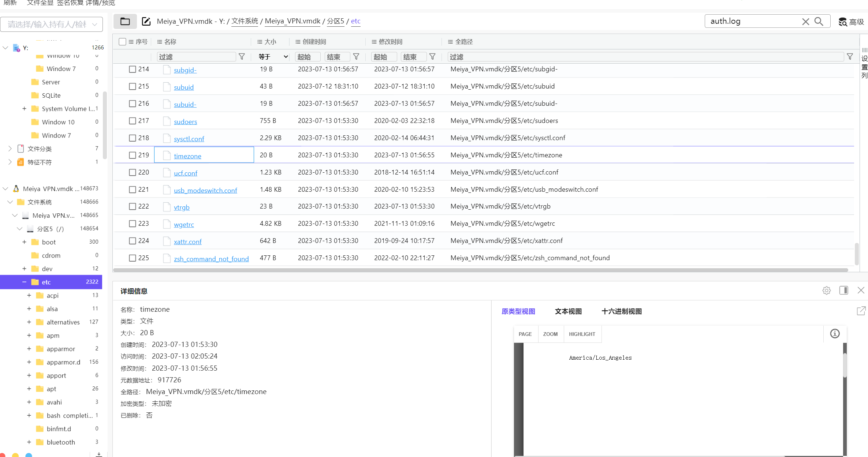Switch to 文本视图 tab
The image size is (868, 457).
(568, 311)
